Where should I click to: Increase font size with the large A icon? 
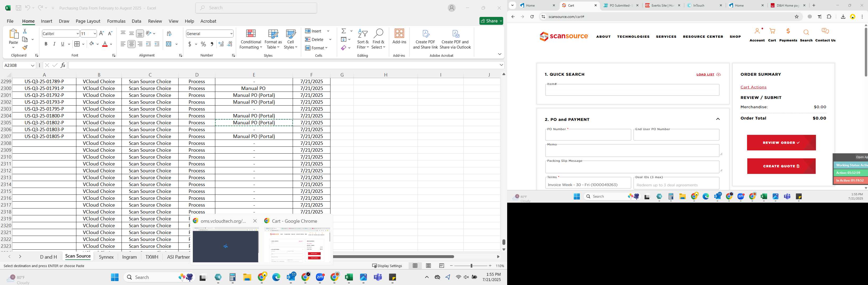(101, 33)
